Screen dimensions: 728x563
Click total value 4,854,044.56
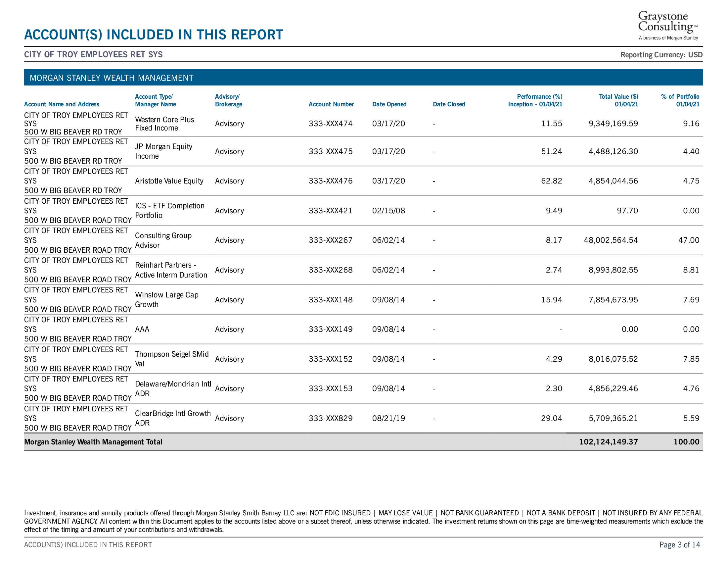pos(613,181)
